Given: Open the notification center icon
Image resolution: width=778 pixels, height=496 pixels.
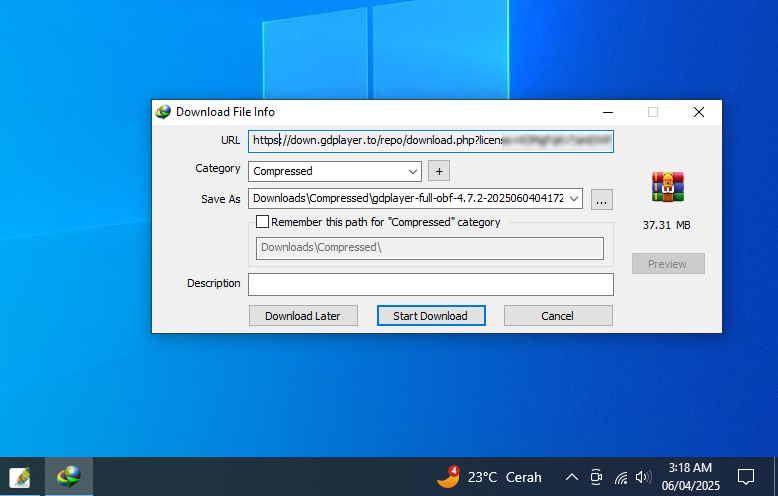Looking at the screenshot, I should 745,477.
